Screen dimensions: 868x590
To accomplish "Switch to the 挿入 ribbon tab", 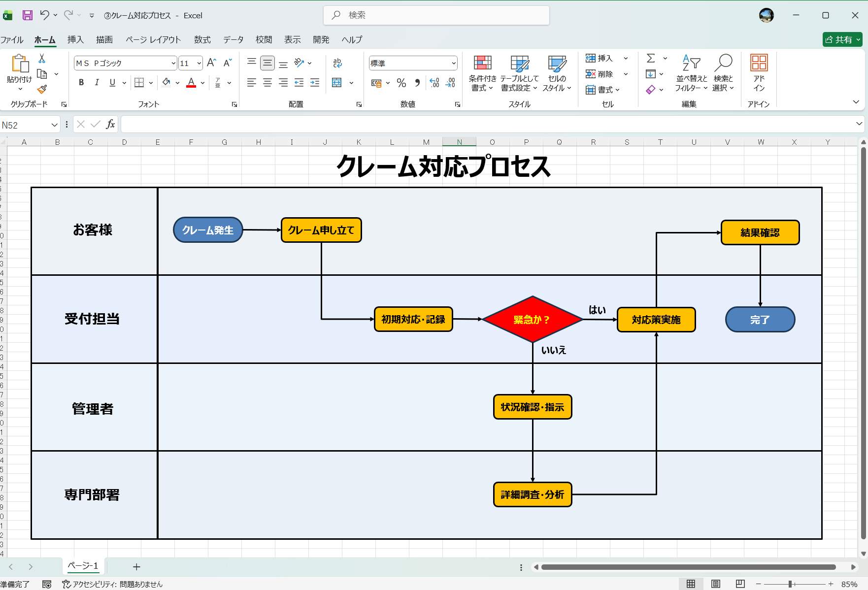I will click(x=75, y=39).
